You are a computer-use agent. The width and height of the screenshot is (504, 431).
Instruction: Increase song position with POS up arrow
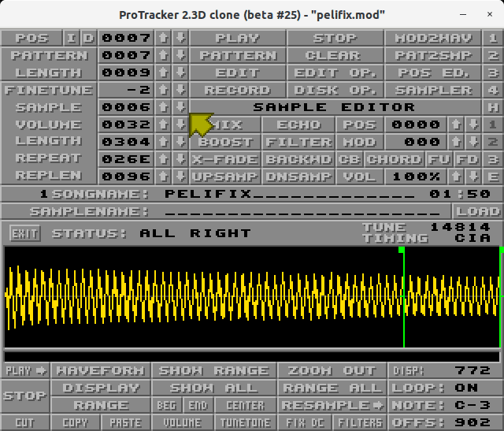pyautogui.click(x=163, y=38)
